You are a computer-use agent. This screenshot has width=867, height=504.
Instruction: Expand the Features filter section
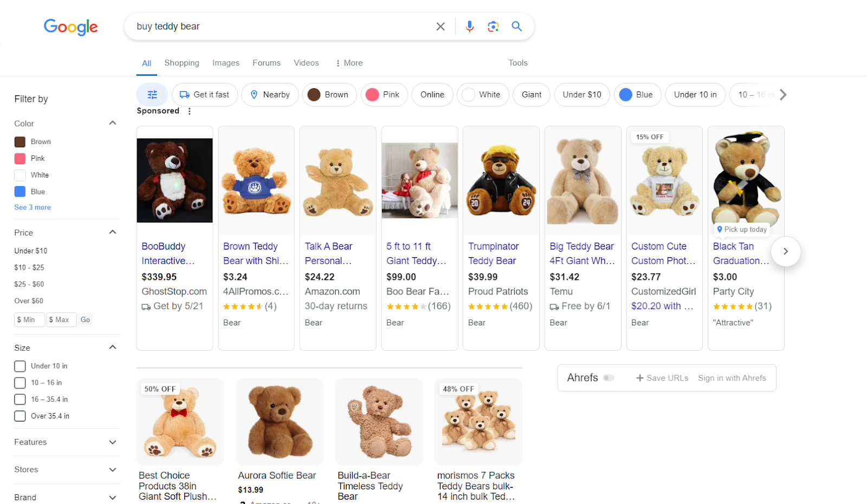point(113,442)
